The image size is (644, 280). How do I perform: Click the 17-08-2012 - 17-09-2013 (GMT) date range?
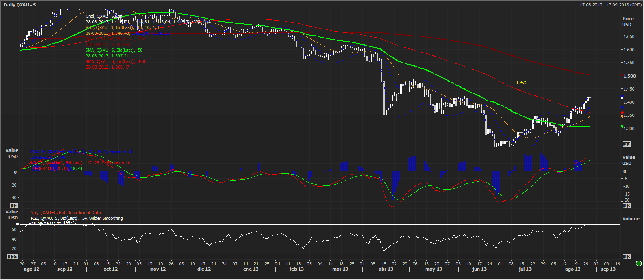(610, 5)
